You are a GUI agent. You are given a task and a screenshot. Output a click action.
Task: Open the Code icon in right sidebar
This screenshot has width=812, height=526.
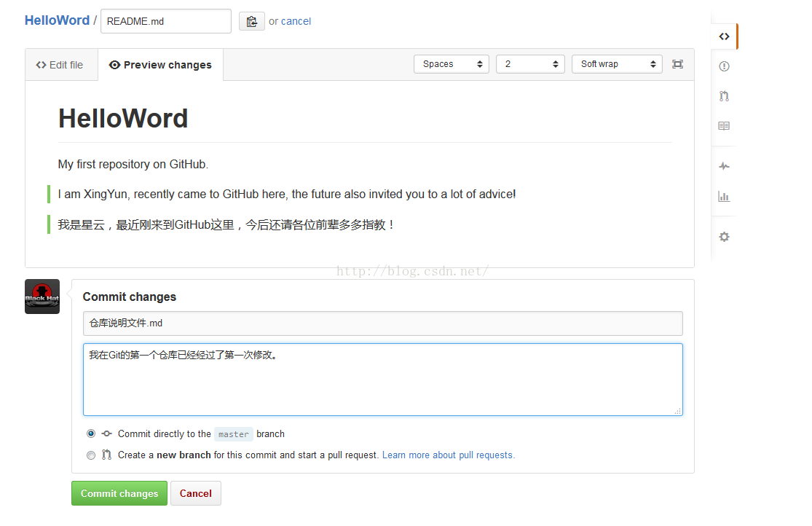[x=724, y=36]
